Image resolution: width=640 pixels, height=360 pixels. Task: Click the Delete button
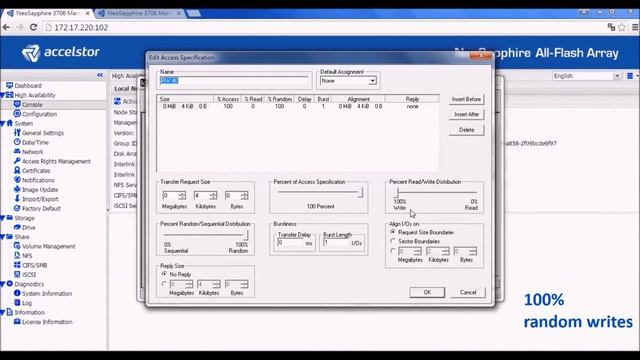pyautogui.click(x=466, y=130)
